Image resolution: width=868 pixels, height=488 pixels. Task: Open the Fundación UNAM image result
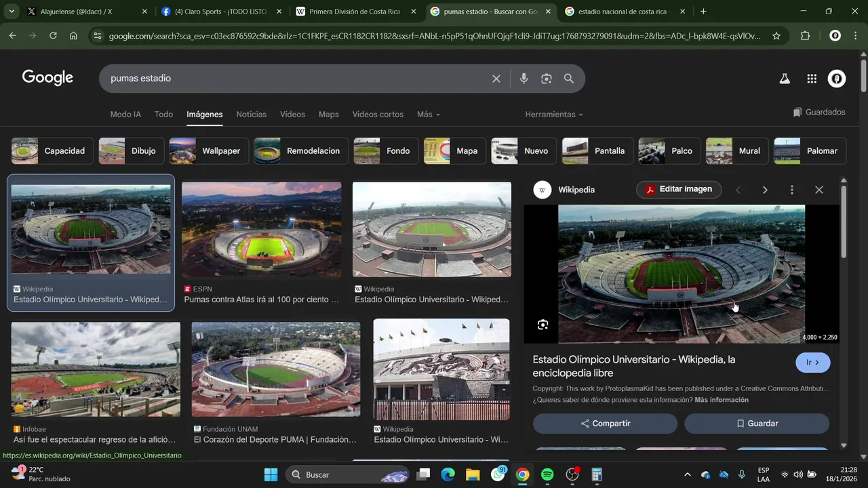point(276,369)
